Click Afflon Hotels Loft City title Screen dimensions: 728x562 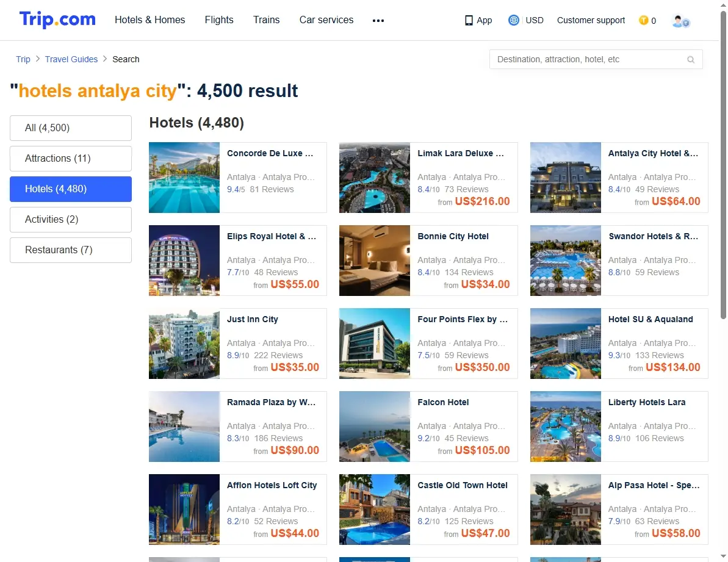[272, 486]
